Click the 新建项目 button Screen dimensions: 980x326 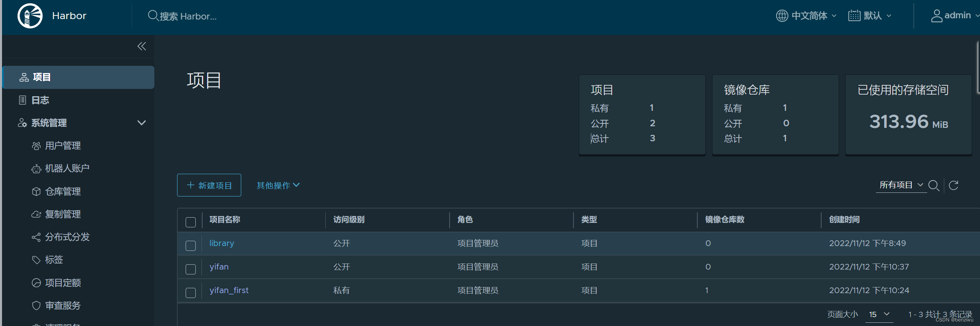209,185
